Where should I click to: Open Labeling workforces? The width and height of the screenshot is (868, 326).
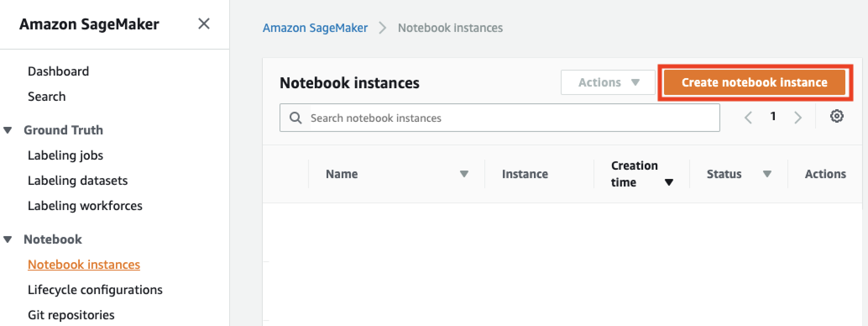(85, 206)
